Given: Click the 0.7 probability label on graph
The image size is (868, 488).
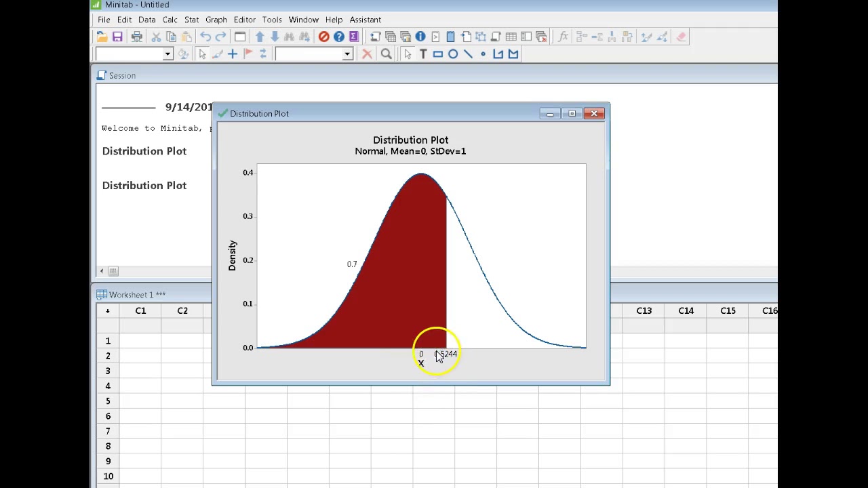Looking at the screenshot, I should pos(352,264).
